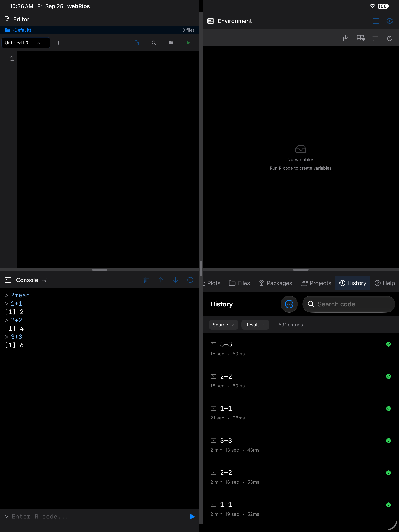Click the 591 entries count label

(x=291, y=325)
